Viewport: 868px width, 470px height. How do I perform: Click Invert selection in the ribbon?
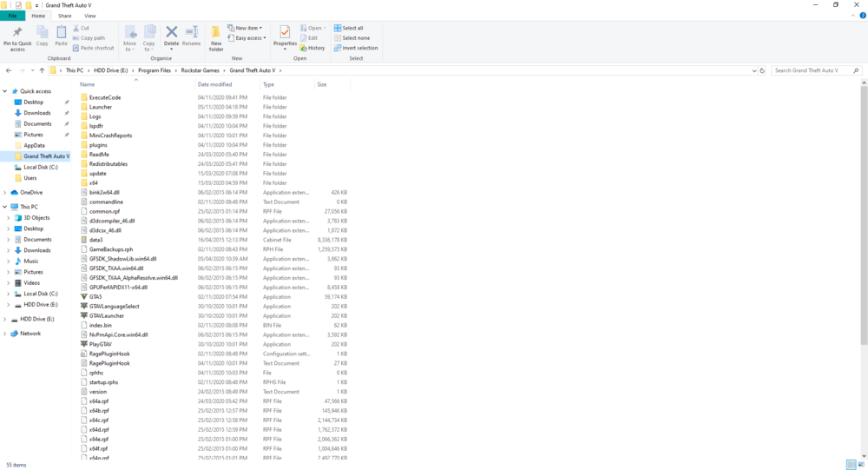356,49
